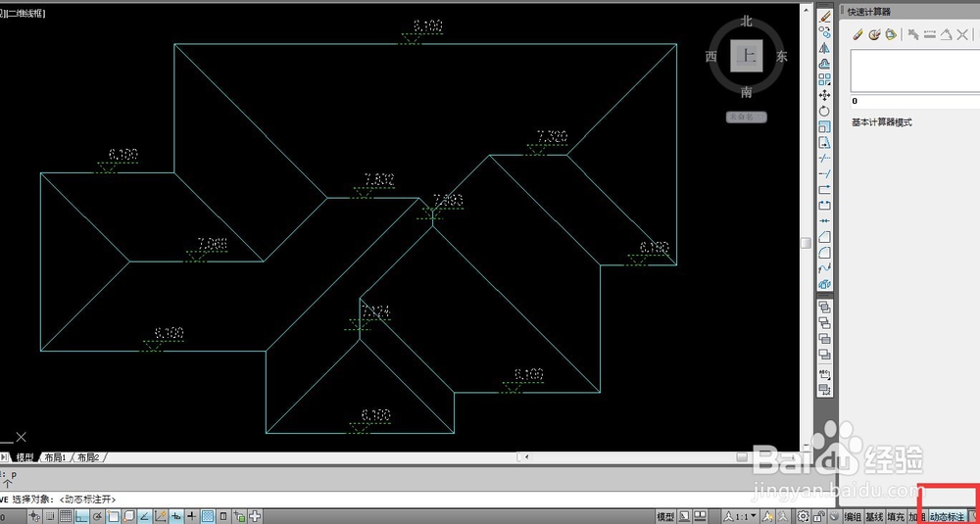
Task: Toggle 动态标注 status bar button
Action: [x=948, y=516]
